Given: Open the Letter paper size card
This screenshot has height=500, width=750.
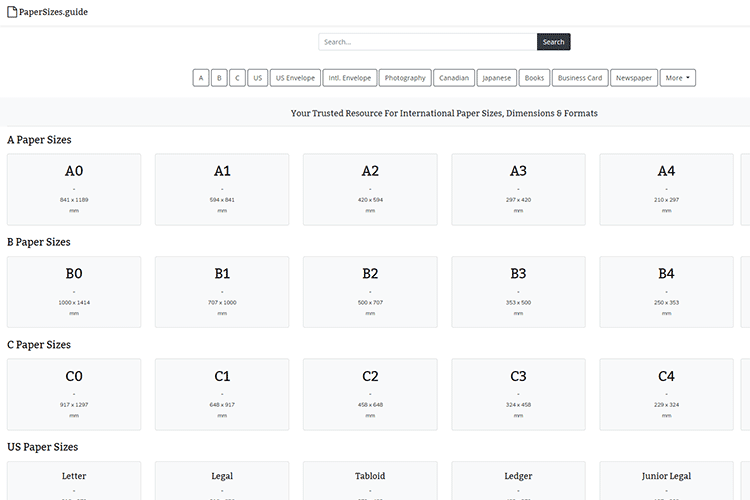Looking at the screenshot, I should pyautogui.click(x=74, y=480).
